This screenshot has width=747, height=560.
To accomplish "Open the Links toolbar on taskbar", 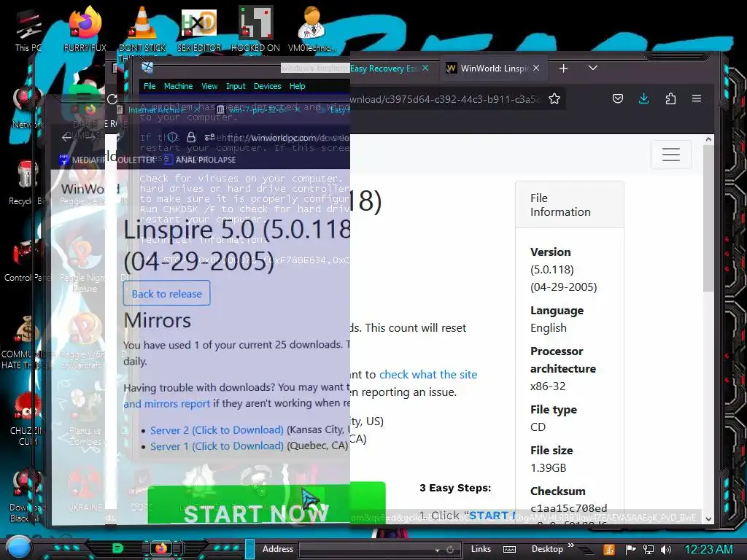I will tap(481, 549).
